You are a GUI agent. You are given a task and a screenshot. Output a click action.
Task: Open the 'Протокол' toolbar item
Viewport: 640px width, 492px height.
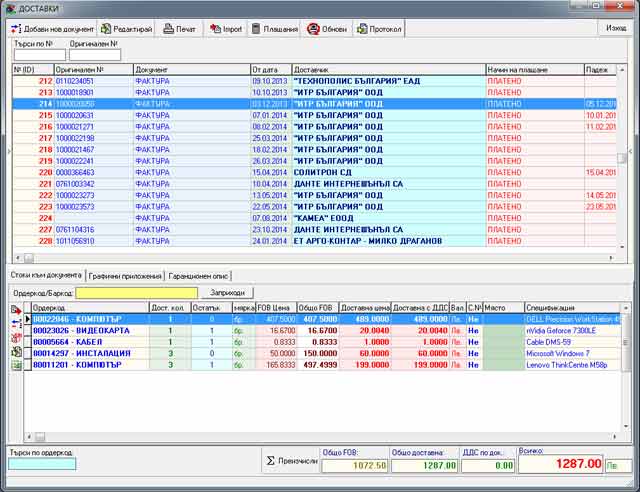[x=380, y=29]
